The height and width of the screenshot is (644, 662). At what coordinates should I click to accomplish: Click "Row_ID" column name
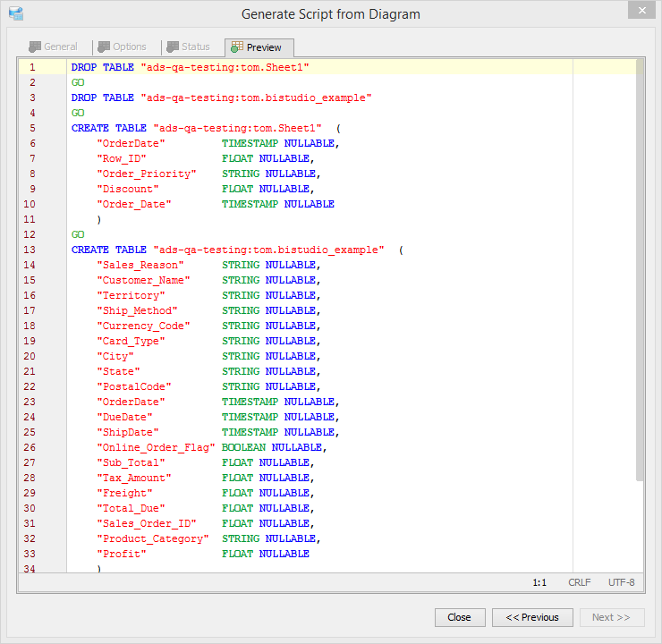tap(122, 158)
